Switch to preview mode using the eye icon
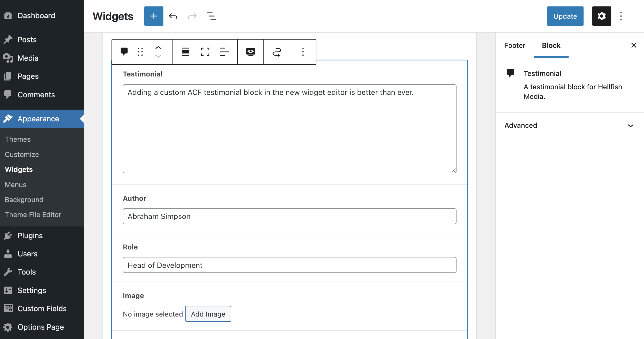The width and height of the screenshot is (644, 339). pos(251,52)
